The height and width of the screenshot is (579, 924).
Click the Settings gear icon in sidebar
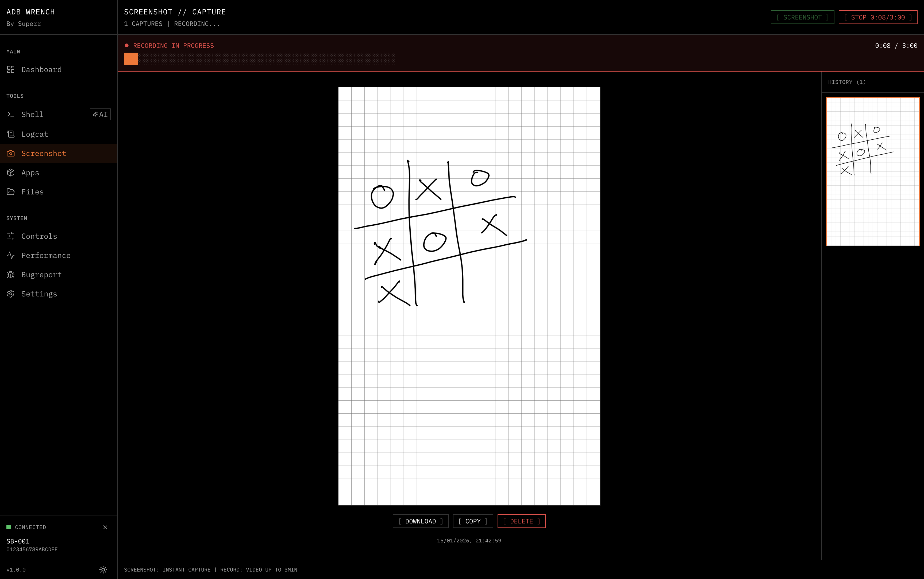coord(11,294)
